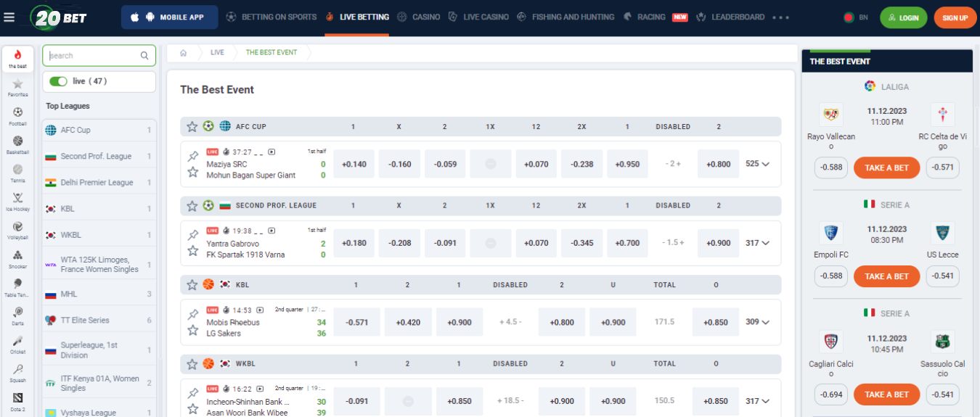Image resolution: width=980 pixels, height=417 pixels.
Task: Open Live Casino tab
Action: click(x=478, y=17)
